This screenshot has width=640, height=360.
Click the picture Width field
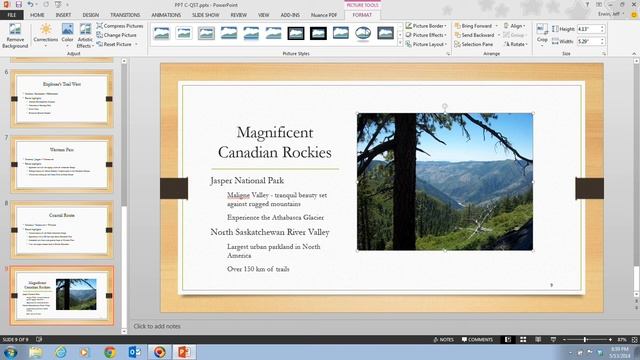coord(588,41)
